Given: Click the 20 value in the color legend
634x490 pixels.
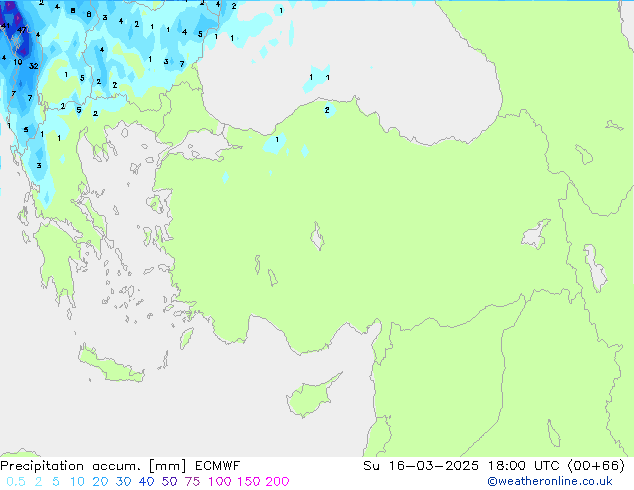Looking at the screenshot, I should point(100,482).
